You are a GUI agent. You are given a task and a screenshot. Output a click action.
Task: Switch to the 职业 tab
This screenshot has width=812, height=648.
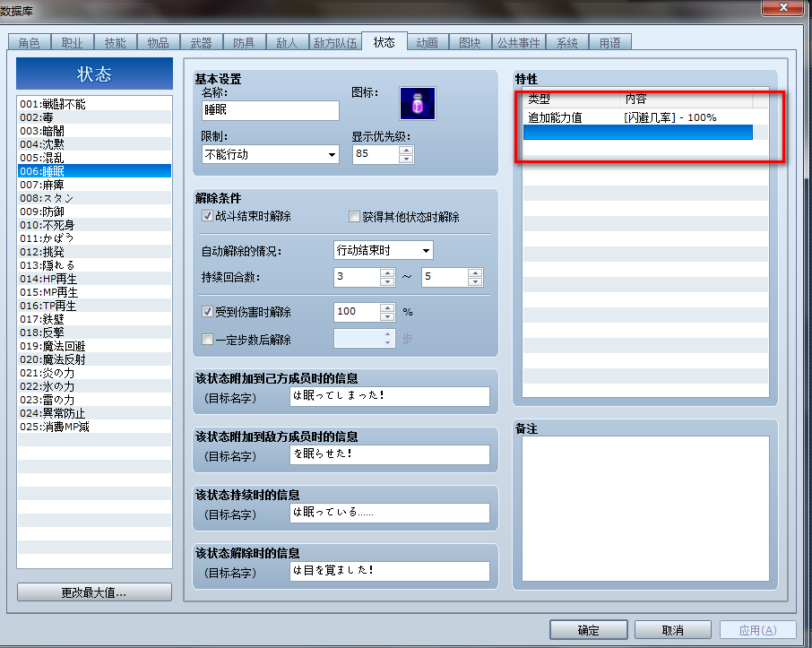click(x=72, y=42)
